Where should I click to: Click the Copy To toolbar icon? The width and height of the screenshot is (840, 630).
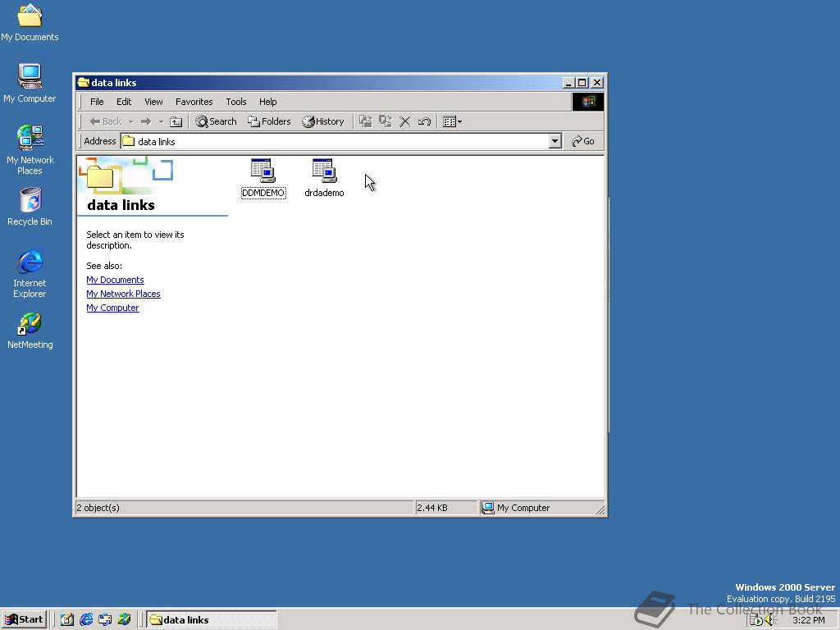click(386, 121)
